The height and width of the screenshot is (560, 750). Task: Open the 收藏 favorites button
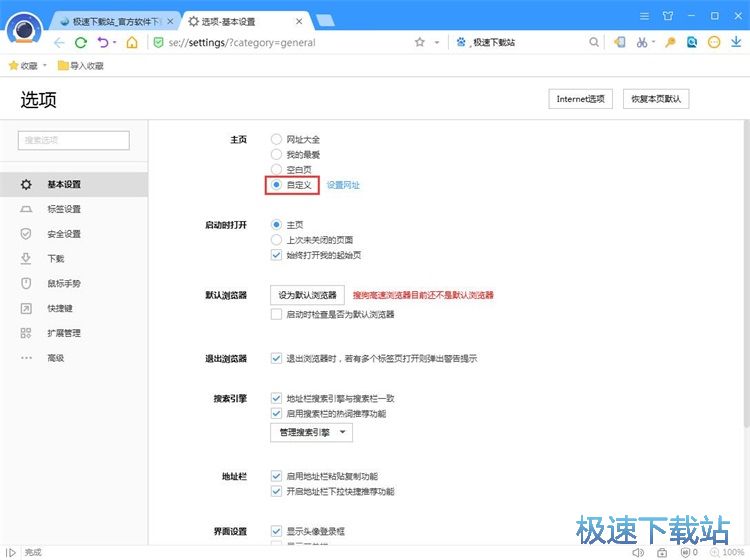pos(23,66)
